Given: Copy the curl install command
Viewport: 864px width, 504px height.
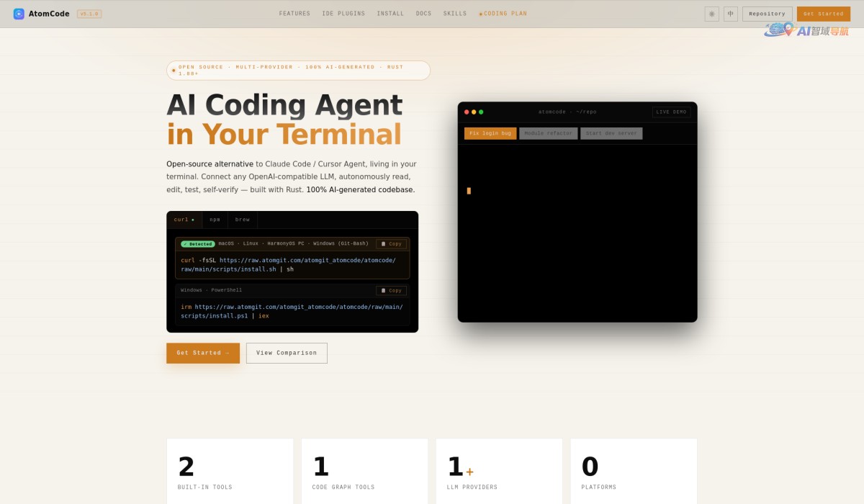Looking at the screenshot, I should coord(391,244).
